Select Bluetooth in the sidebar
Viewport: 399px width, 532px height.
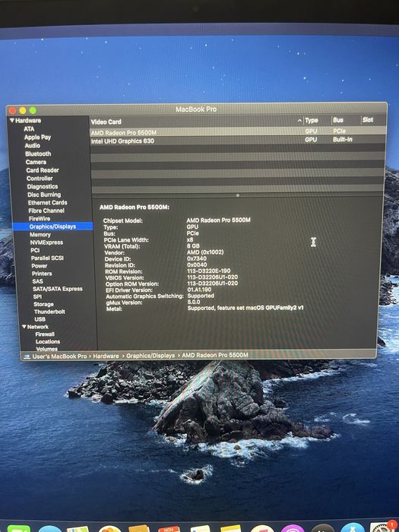pos(38,154)
